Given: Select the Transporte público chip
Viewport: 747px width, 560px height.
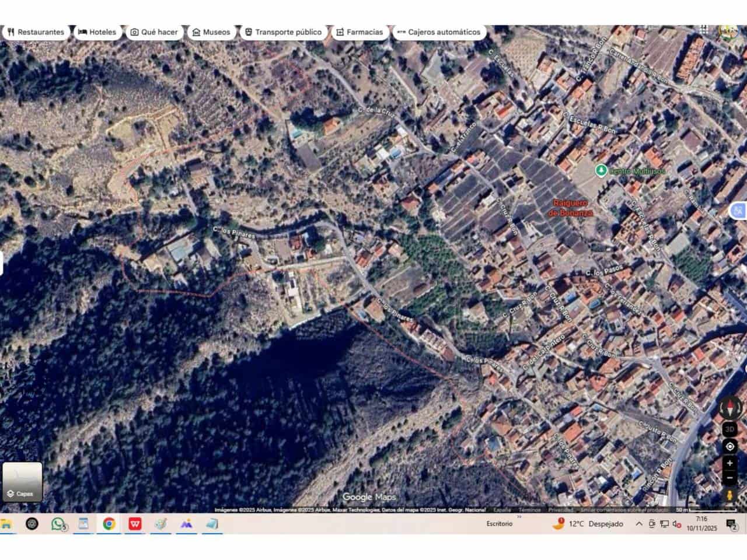Looking at the screenshot, I should pos(283,32).
